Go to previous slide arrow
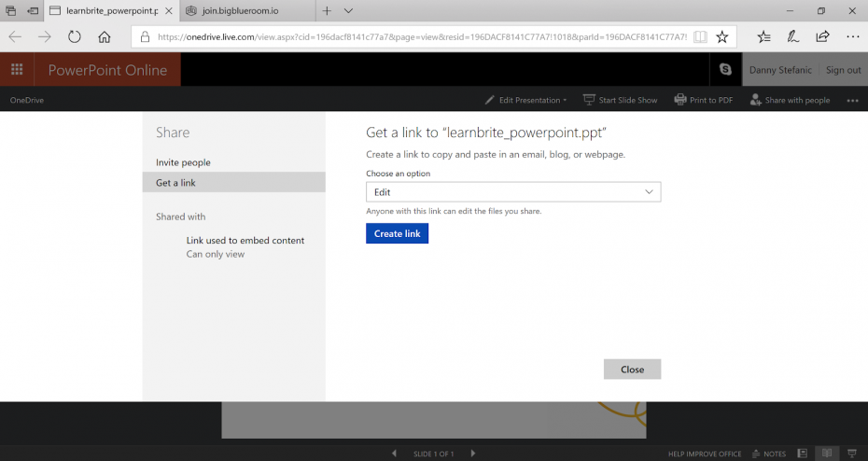Viewport: 868px width, 461px height. coord(394,454)
